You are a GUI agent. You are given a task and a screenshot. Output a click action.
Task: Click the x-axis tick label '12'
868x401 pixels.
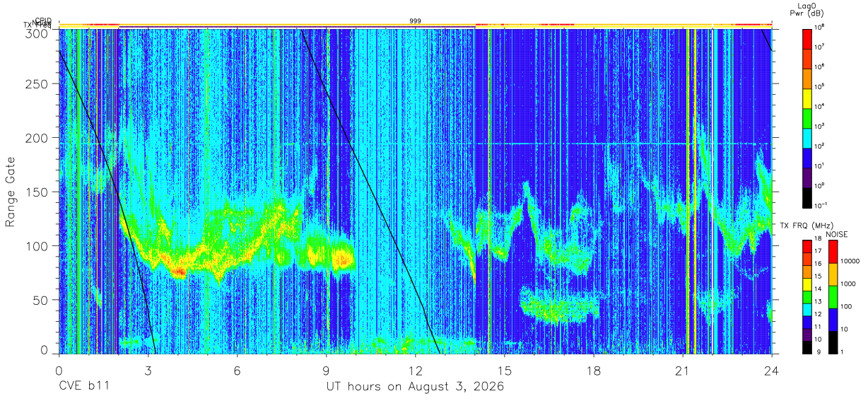click(x=415, y=371)
